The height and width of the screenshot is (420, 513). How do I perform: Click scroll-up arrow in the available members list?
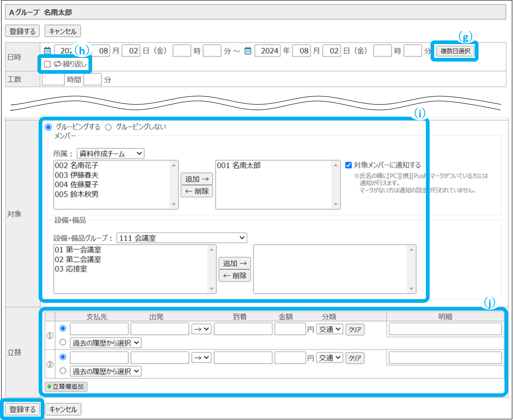tap(174, 165)
